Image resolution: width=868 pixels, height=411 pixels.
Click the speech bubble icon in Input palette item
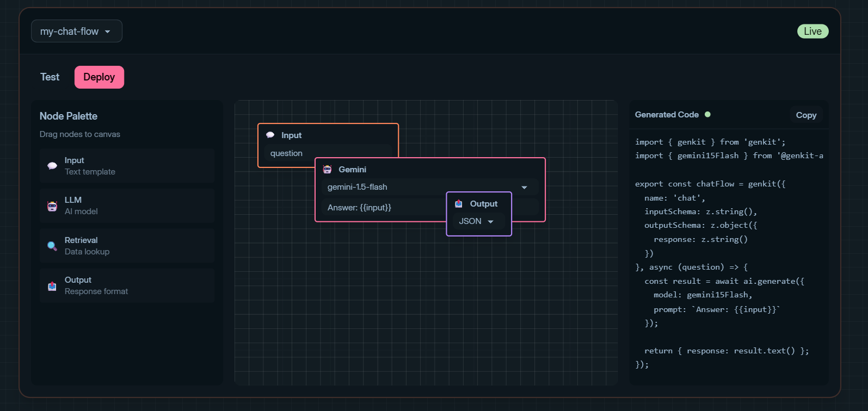pos(52,166)
